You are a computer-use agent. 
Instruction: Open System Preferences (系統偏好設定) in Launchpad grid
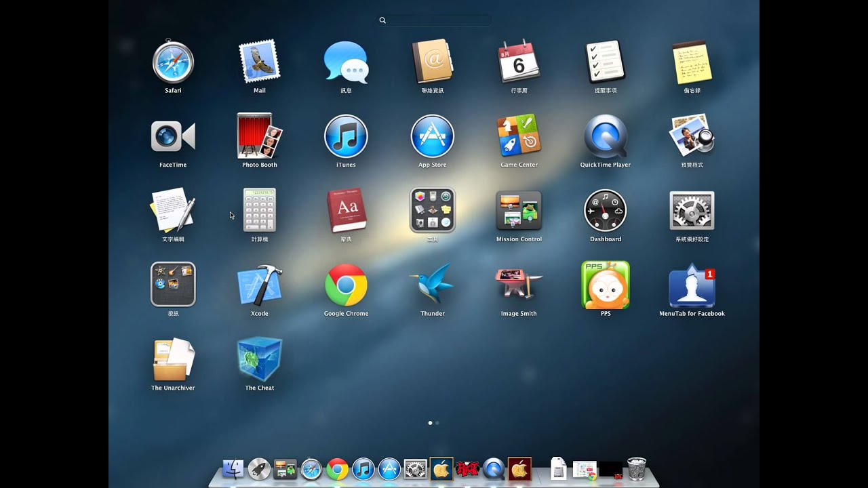pyautogui.click(x=692, y=211)
